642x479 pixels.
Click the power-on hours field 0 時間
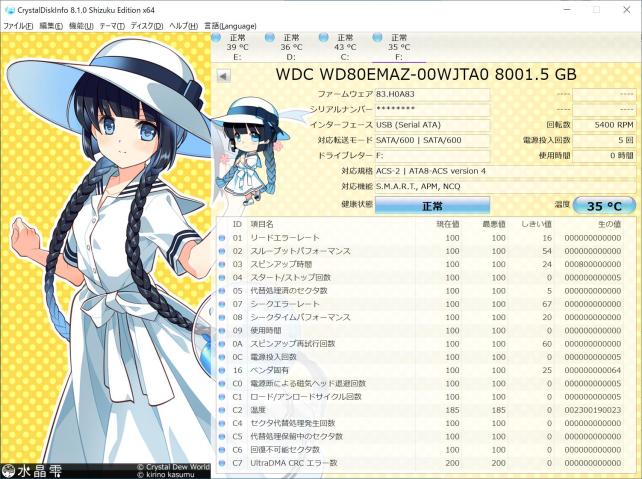[x=604, y=156]
